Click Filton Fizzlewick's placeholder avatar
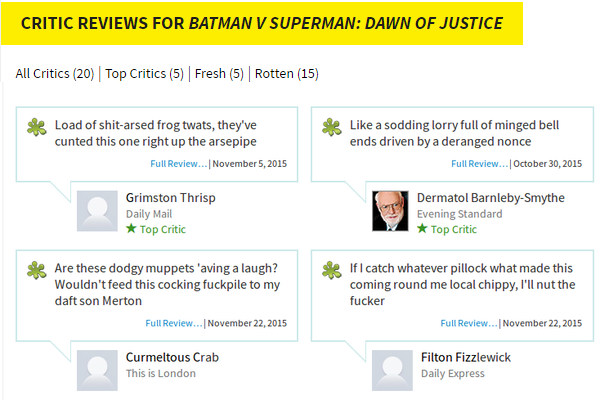600x400 pixels. point(391,369)
